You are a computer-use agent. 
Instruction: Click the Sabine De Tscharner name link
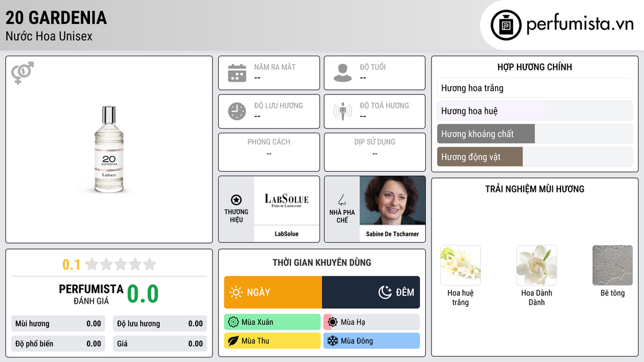click(392, 234)
